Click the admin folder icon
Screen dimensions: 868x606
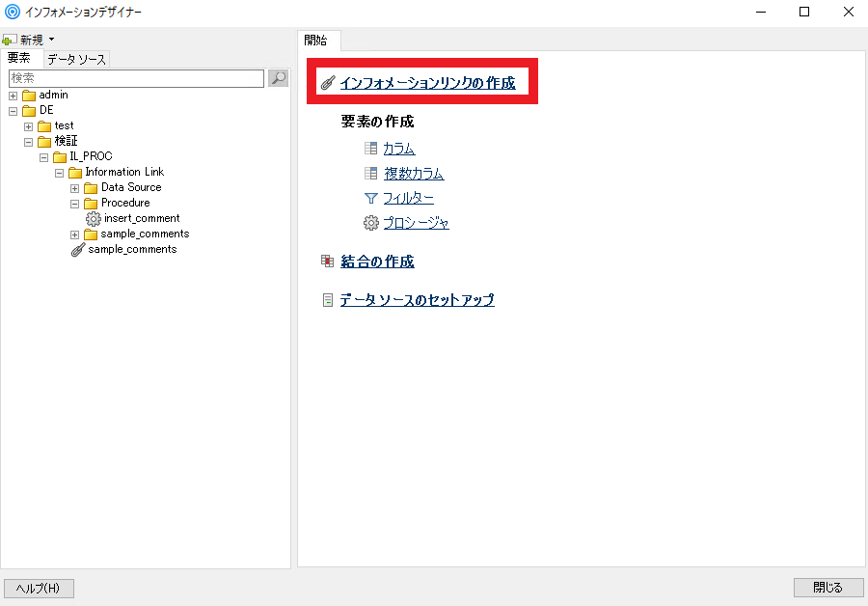(29, 96)
